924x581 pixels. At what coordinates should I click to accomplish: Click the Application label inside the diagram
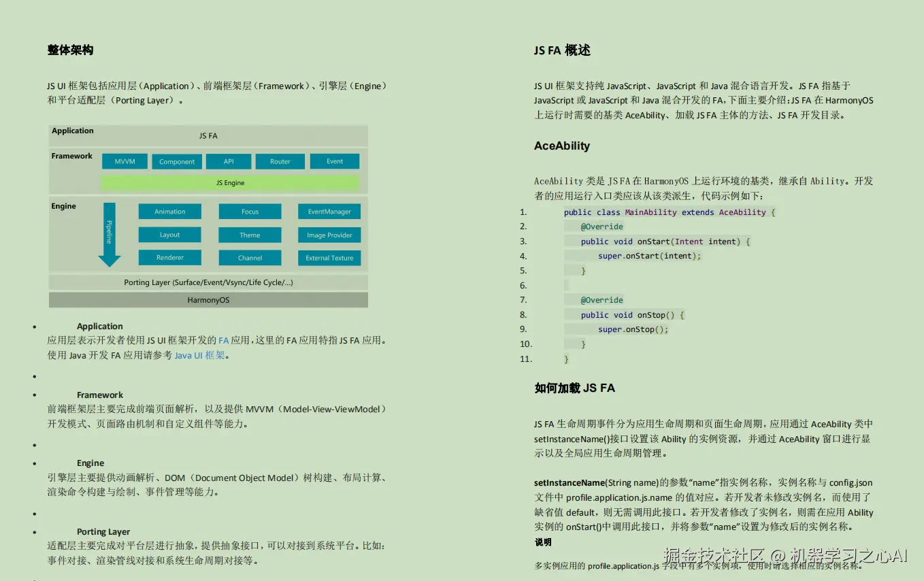click(73, 131)
